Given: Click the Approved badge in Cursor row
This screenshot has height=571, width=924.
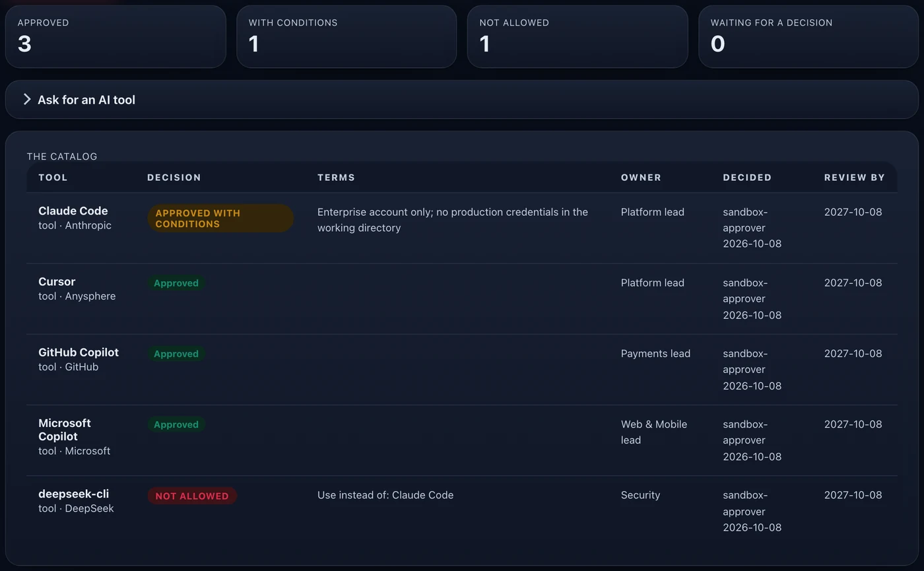Looking at the screenshot, I should click(176, 283).
